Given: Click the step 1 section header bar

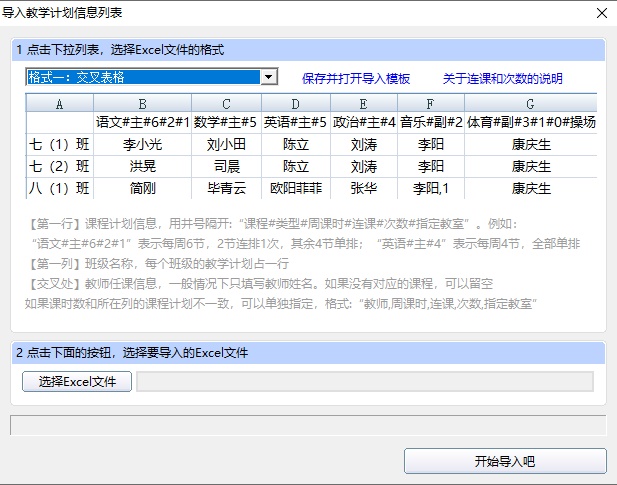Looking at the screenshot, I should pyautogui.click(x=308, y=50).
